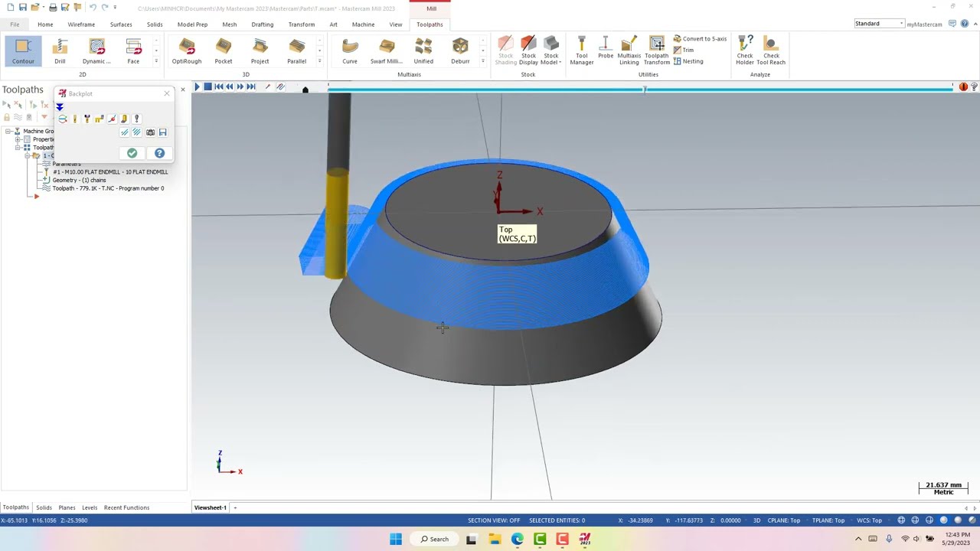Screen dimensions: 980x551
Task: Open the Surfaces ribbon tab
Action: pos(121,24)
